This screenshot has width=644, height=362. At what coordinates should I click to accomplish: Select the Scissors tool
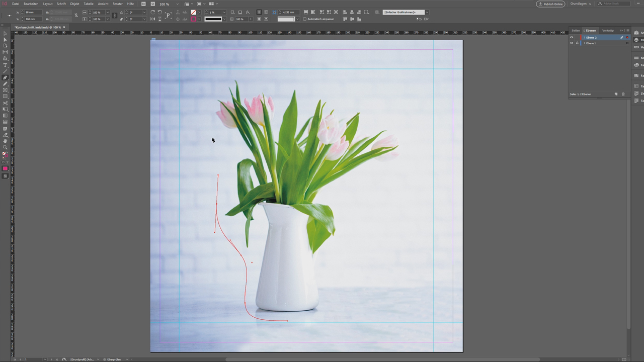6,103
